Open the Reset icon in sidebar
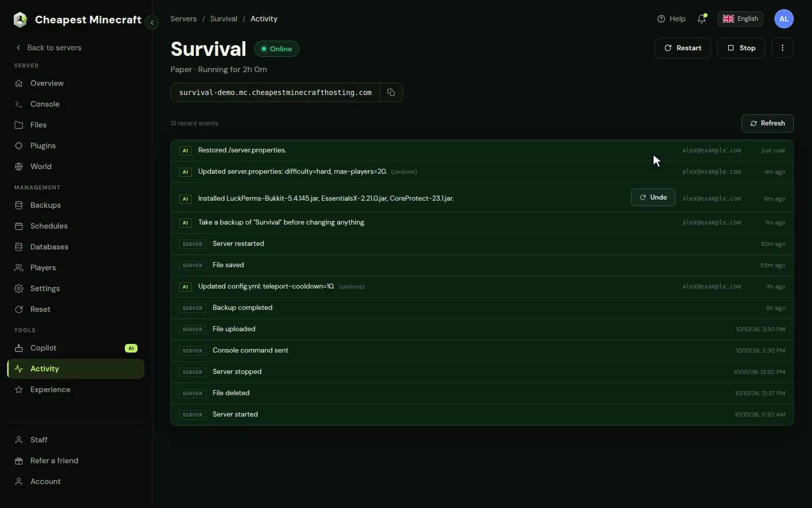The width and height of the screenshot is (812, 508). [x=19, y=309]
